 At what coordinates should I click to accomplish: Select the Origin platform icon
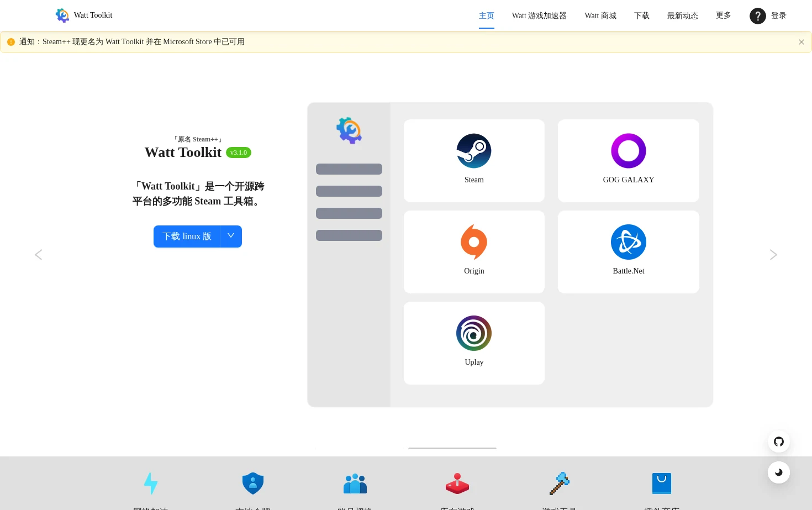point(474,242)
